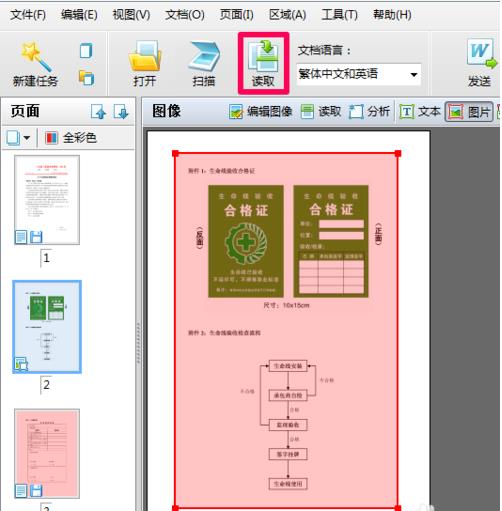
Task: Expand the page view options dropdown arrow
Action: point(27,138)
